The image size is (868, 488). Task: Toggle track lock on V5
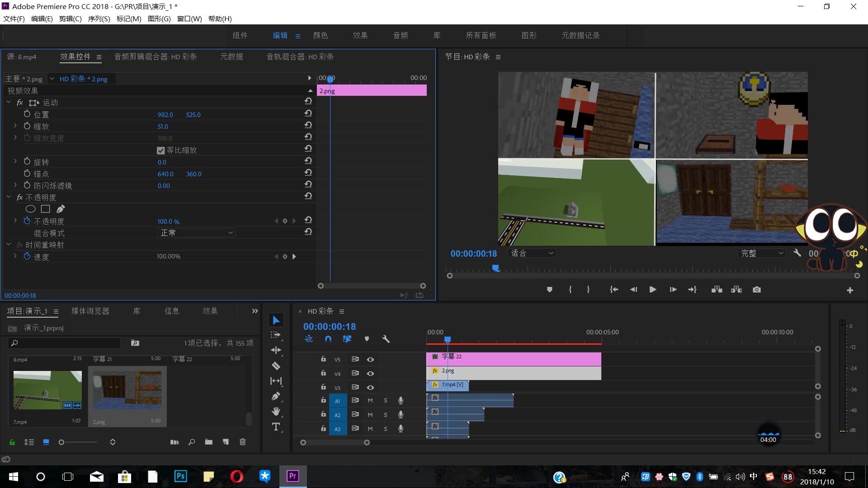coord(323,359)
